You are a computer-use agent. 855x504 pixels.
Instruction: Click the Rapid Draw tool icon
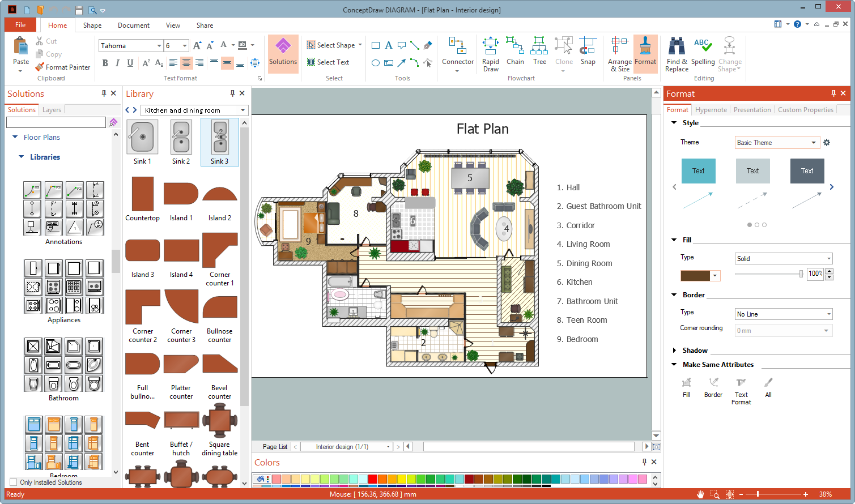pyautogui.click(x=490, y=54)
